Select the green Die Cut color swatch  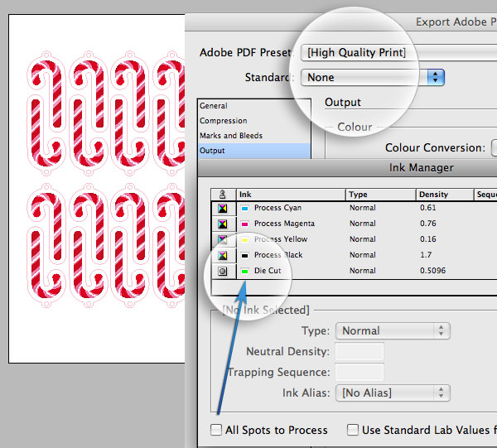point(245,271)
